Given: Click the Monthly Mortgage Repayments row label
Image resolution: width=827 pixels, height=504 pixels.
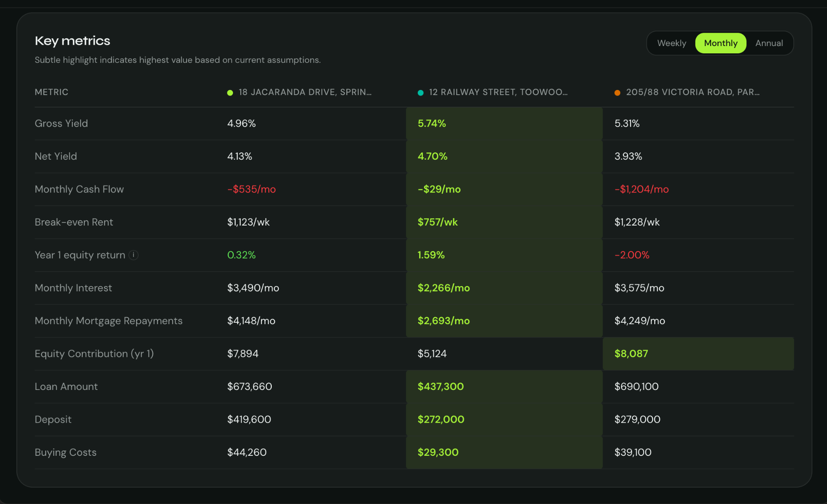Looking at the screenshot, I should click(x=109, y=321).
